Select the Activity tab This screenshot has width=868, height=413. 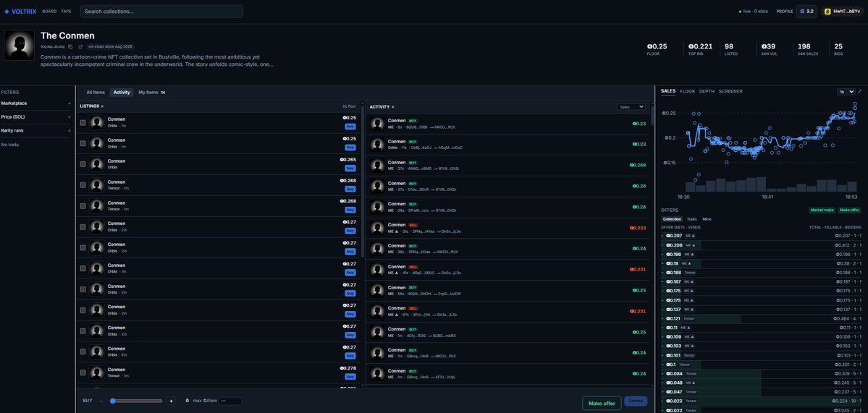click(x=122, y=93)
